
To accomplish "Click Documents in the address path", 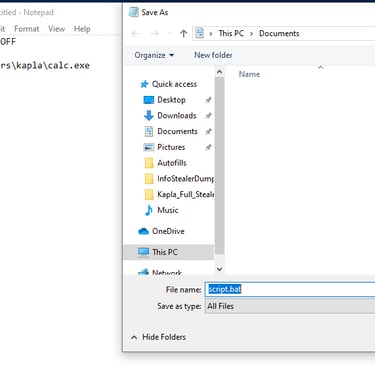I will click(x=279, y=33).
